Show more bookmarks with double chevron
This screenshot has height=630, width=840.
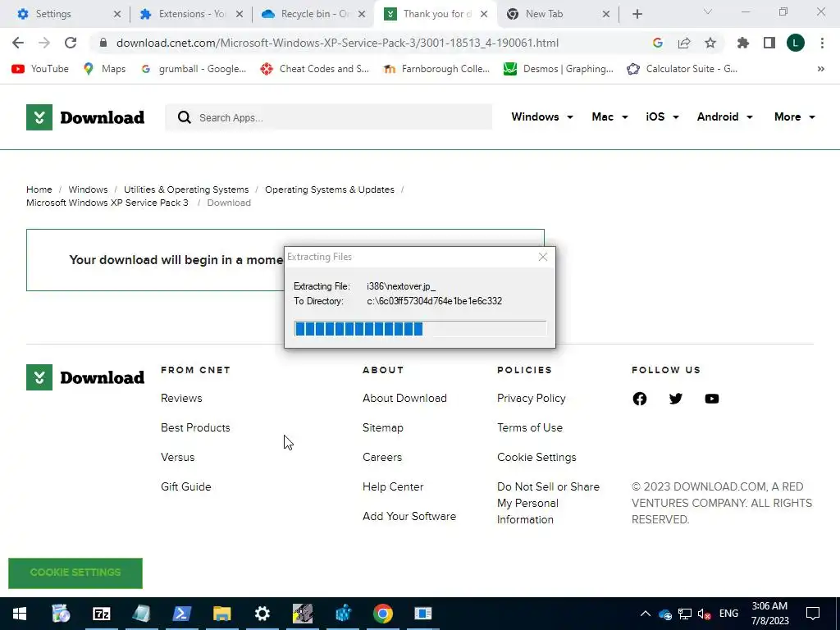pyautogui.click(x=820, y=69)
